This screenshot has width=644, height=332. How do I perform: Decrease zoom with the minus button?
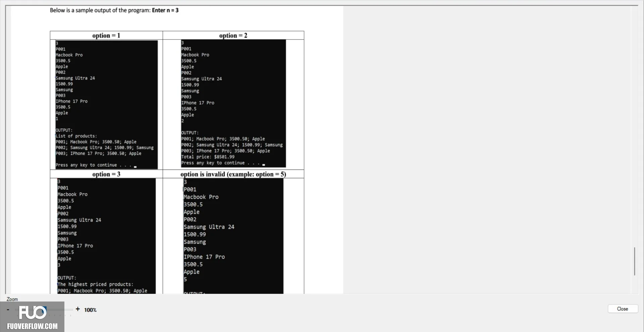8,309
